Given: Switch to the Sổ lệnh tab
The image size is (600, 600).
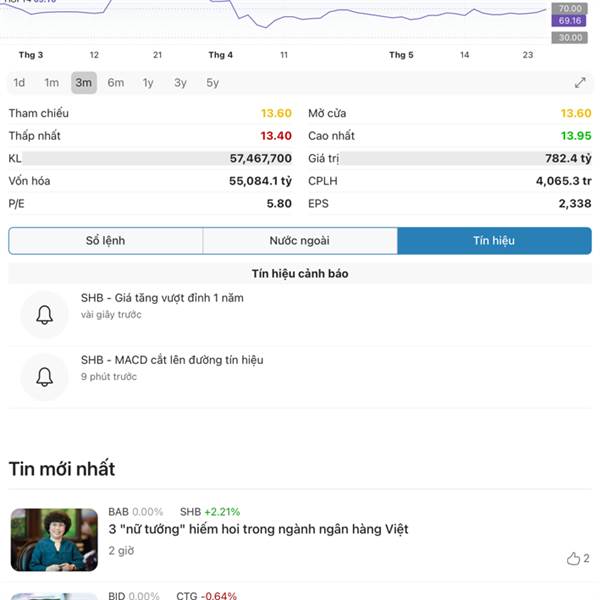Looking at the screenshot, I should coord(106,241).
